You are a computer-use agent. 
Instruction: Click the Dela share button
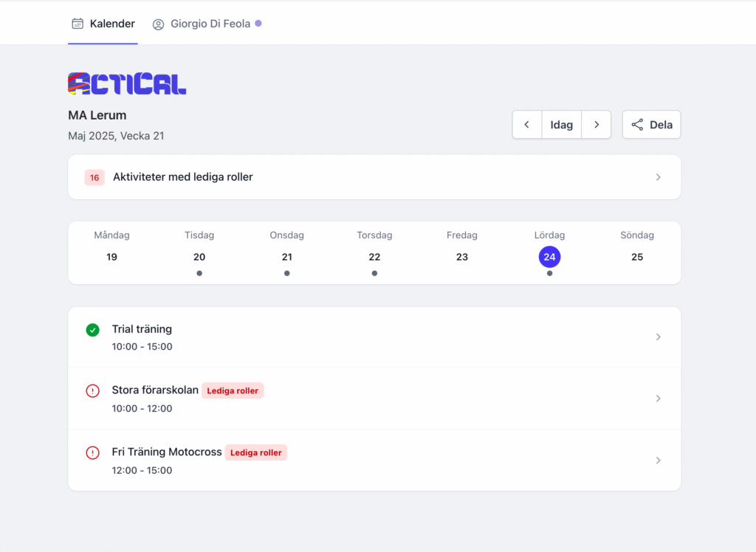click(651, 125)
